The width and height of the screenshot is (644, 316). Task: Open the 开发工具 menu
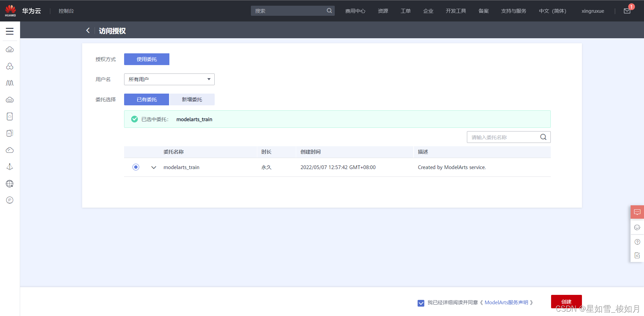coord(456,11)
